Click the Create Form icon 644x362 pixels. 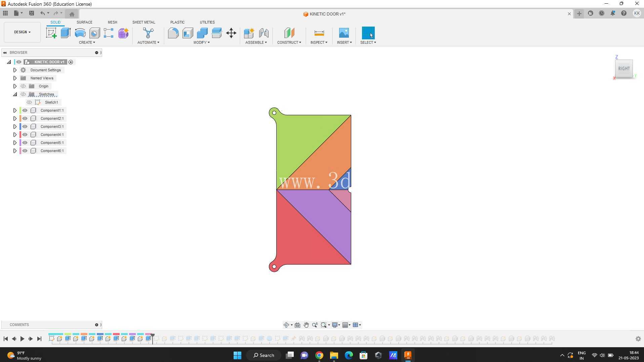[x=123, y=33]
